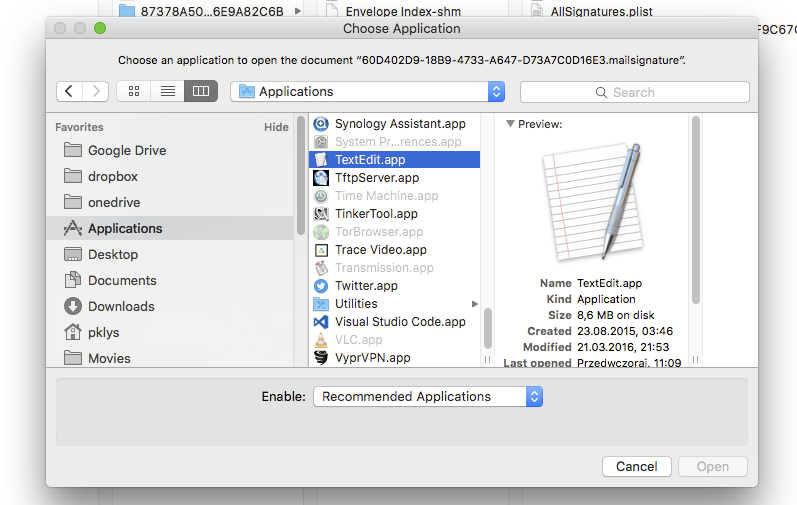Switch to column view mode
Screen dimensions: 797x505
pos(201,92)
